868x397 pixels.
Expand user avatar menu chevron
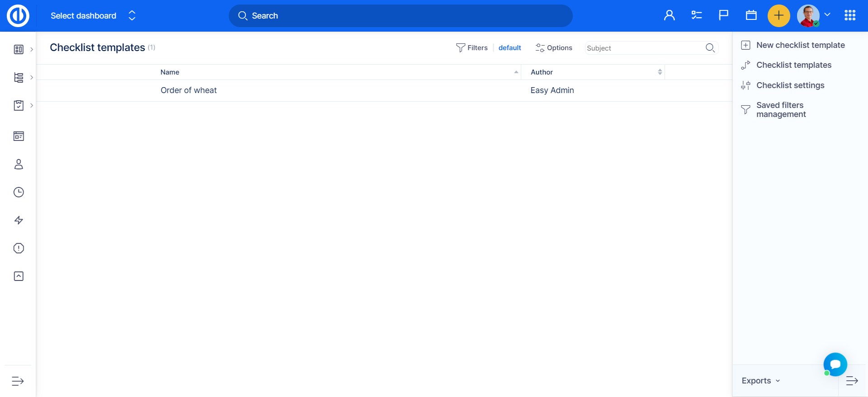827,15
